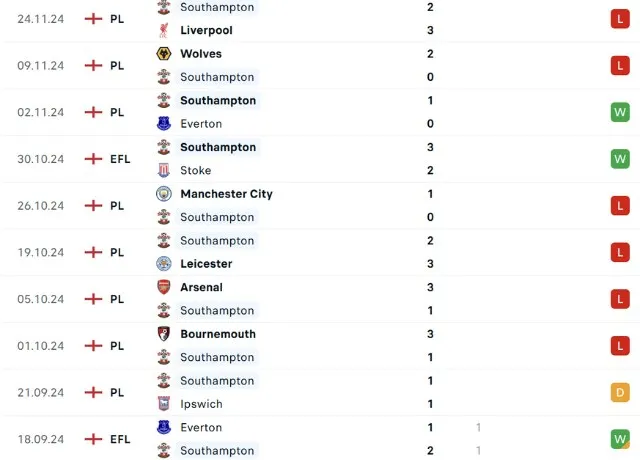The height and width of the screenshot is (460, 640).
Task: Open the Liverpool team link
Action: (206, 30)
